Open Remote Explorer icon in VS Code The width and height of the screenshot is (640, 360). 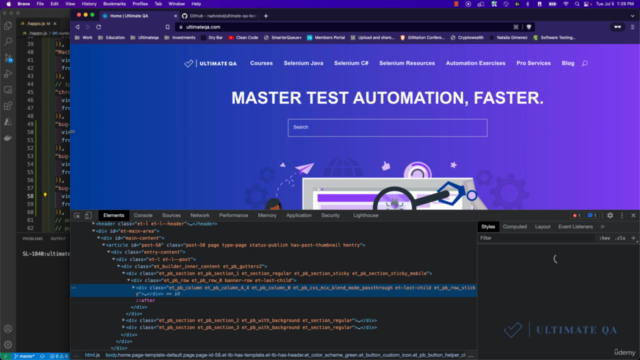(8, 90)
